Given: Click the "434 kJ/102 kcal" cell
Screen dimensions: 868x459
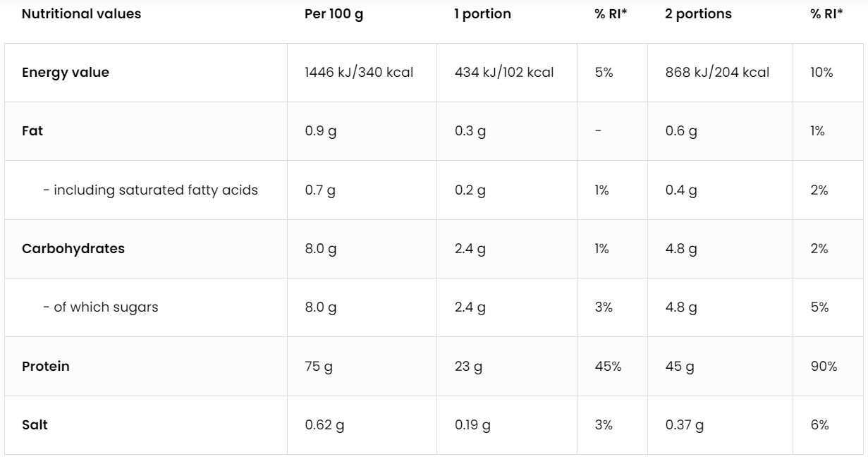Looking at the screenshot, I should (504, 73).
